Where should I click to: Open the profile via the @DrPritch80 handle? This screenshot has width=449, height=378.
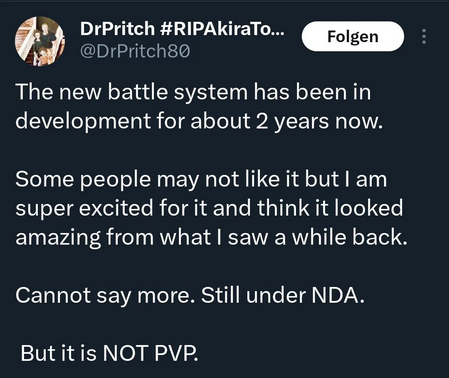point(135,51)
